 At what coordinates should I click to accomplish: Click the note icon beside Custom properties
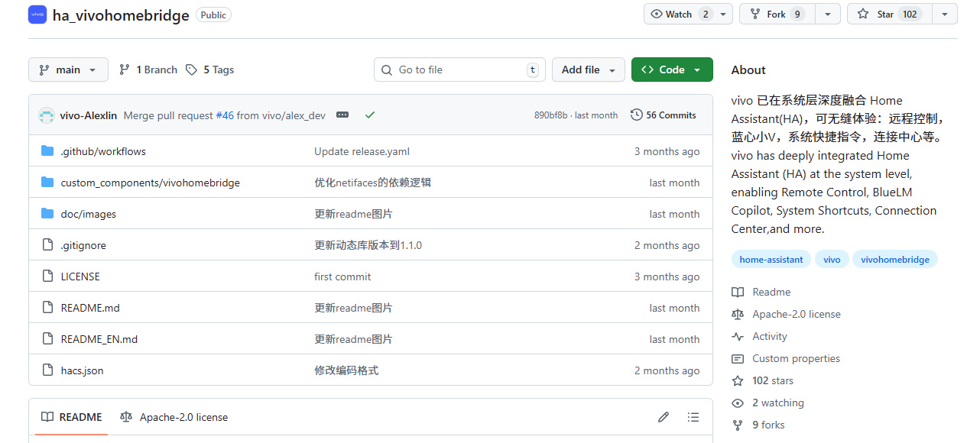pos(738,358)
